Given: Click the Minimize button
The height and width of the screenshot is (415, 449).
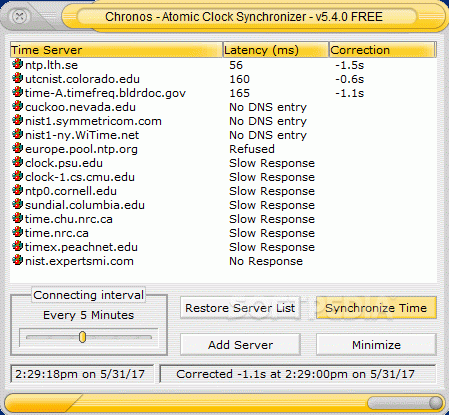Looking at the screenshot, I should [x=376, y=345].
